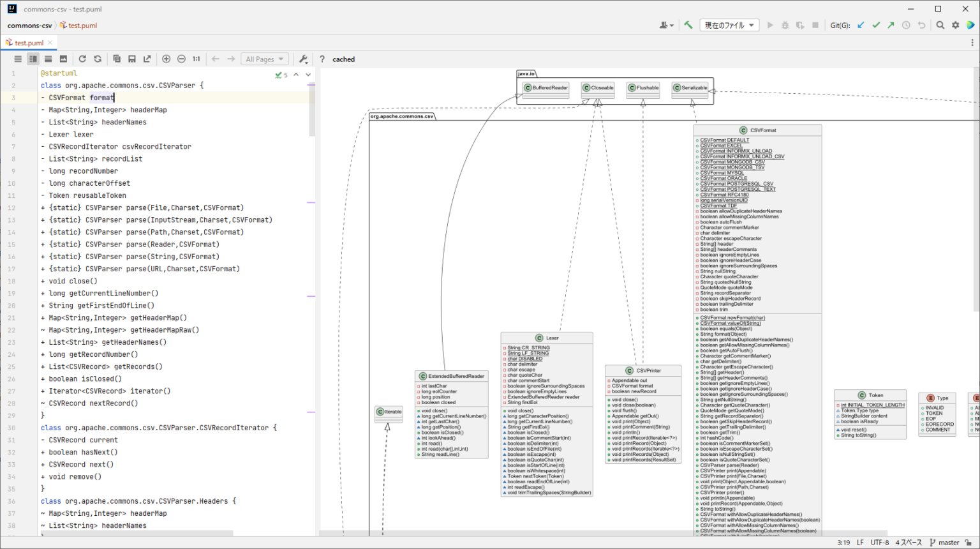This screenshot has width=980, height=549.
Task: Zoom out of the UML diagram
Action: 181,59
